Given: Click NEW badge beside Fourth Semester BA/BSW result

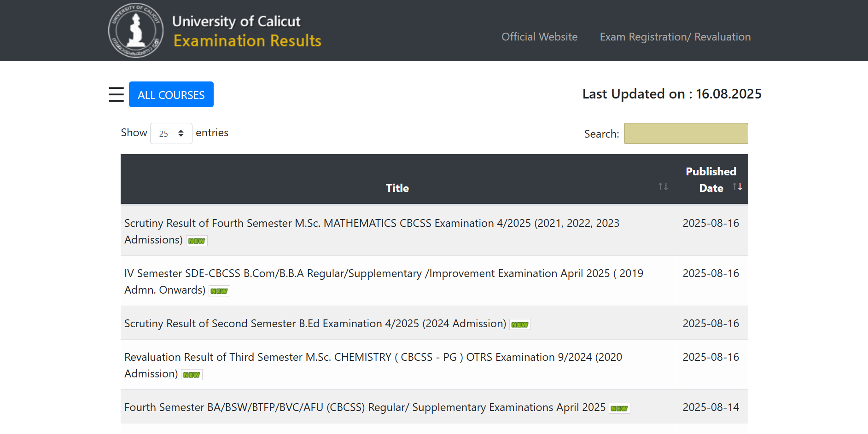Looking at the screenshot, I should [619, 408].
